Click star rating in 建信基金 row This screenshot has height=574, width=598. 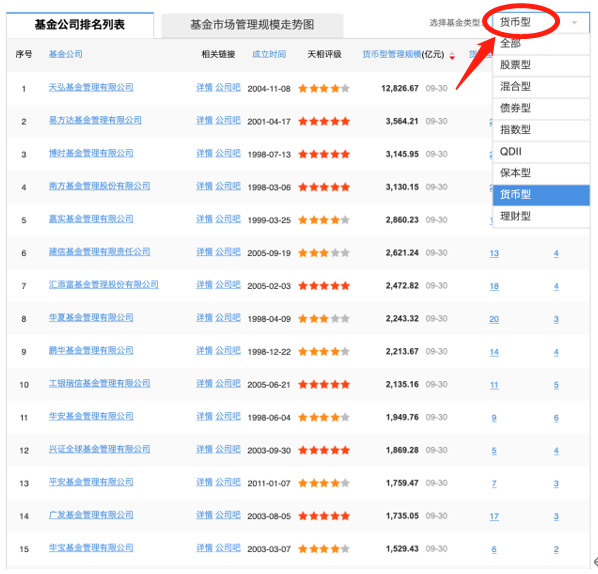[324, 253]
